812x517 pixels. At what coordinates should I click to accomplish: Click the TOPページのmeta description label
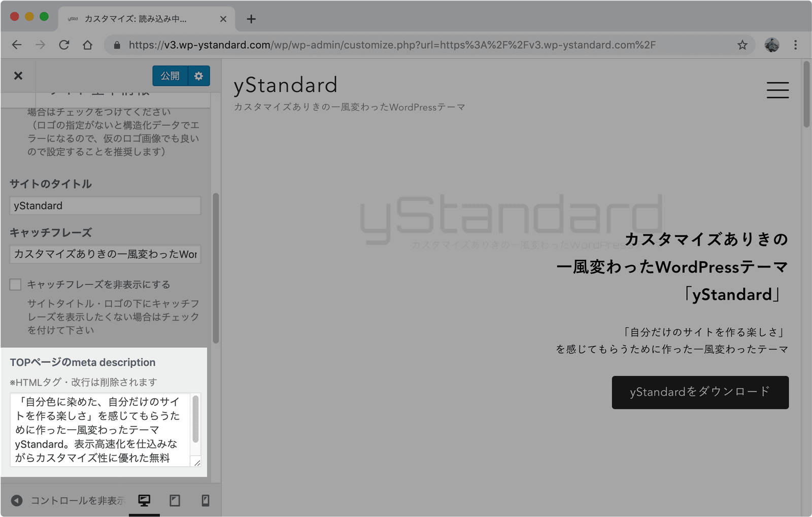tap(83, 362)
